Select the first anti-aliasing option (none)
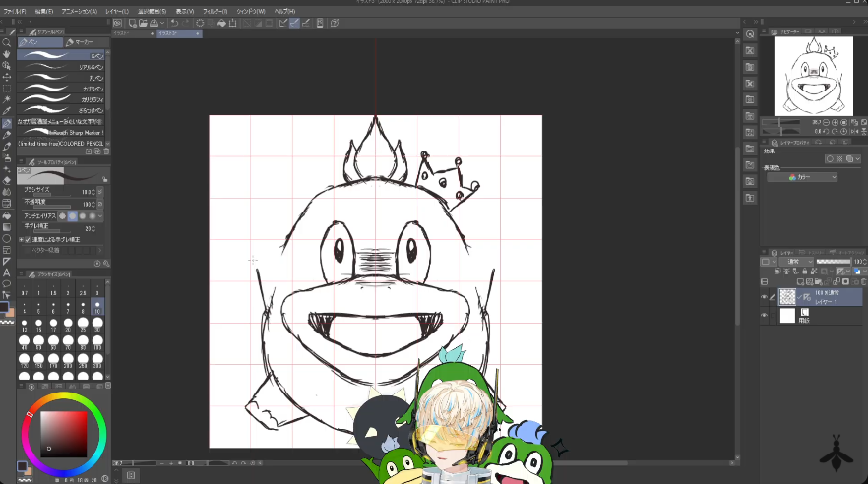868x484 pixels. point(63,216)
